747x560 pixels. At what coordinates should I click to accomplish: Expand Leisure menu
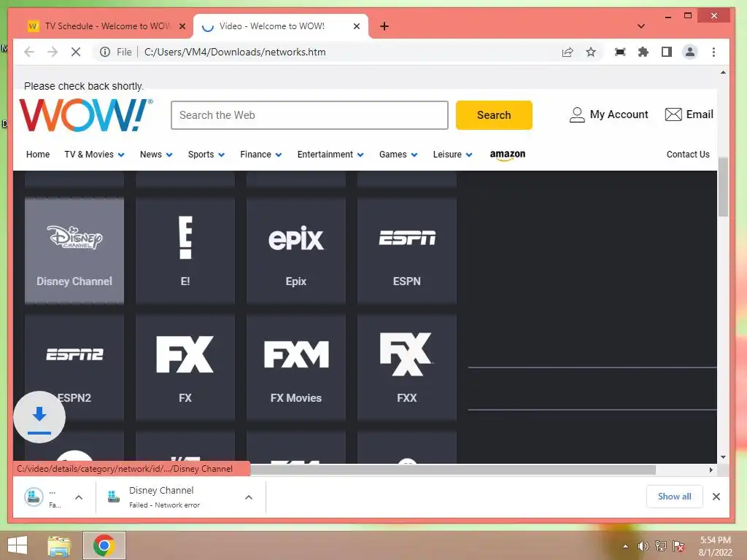452,155
